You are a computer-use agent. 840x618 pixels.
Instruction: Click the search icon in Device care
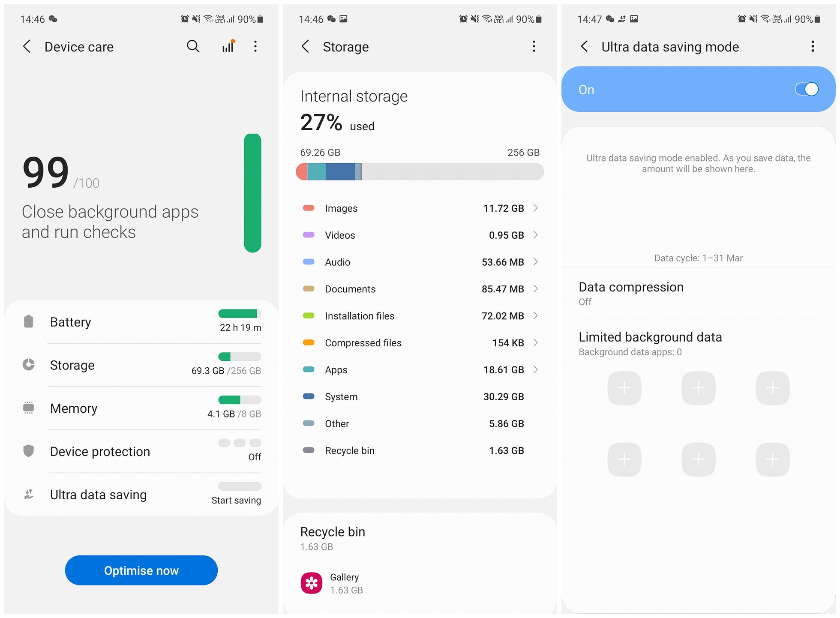click(192, 46)
